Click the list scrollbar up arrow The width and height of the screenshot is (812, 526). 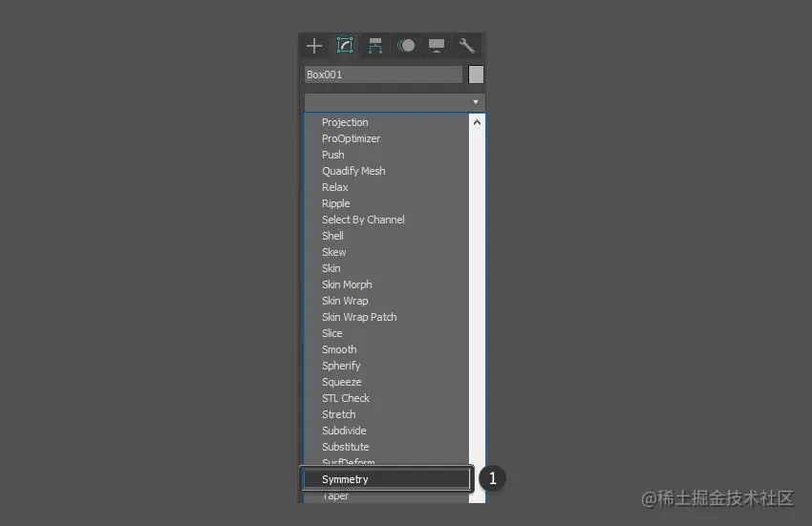pos(477,123)
